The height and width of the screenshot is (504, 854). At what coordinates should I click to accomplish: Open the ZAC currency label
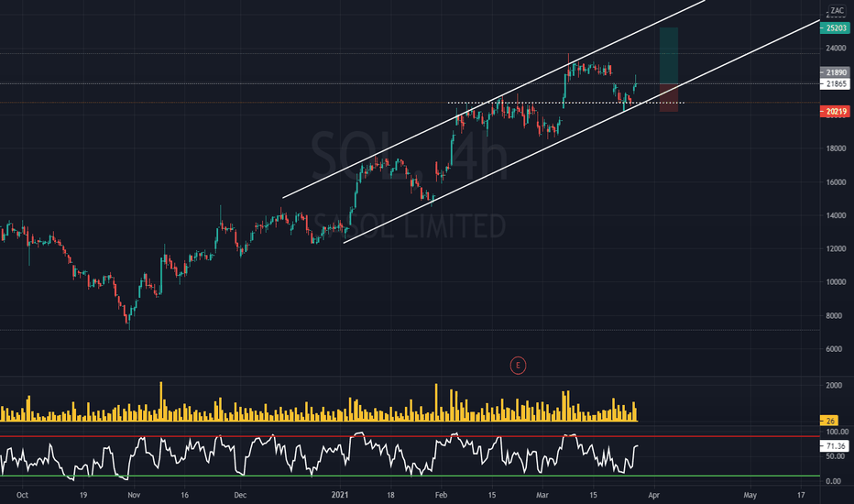pyautogui.click(x=837, y=10)
